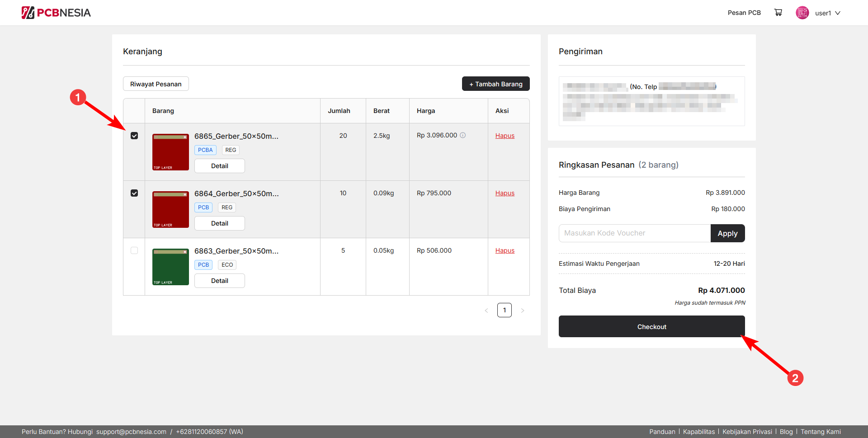868x438 pixels.
Task: Open the Panduan footer link
Action: (x=662, y=432)
